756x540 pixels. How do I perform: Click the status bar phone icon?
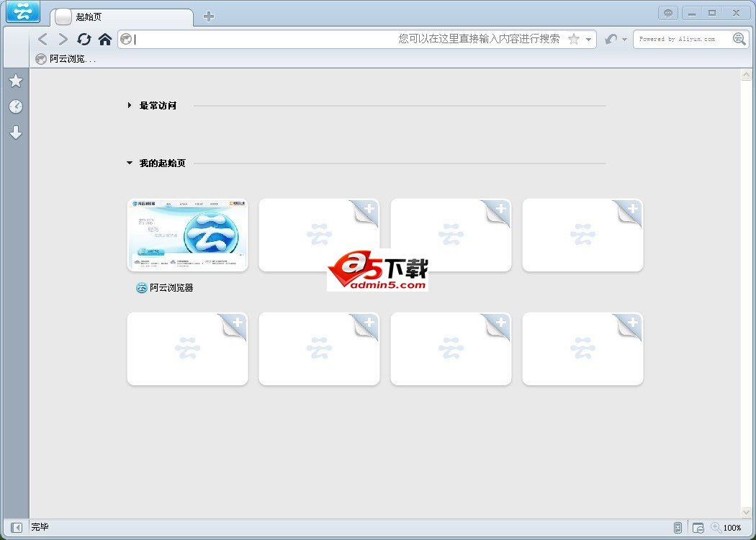click(x=678, y=528)
